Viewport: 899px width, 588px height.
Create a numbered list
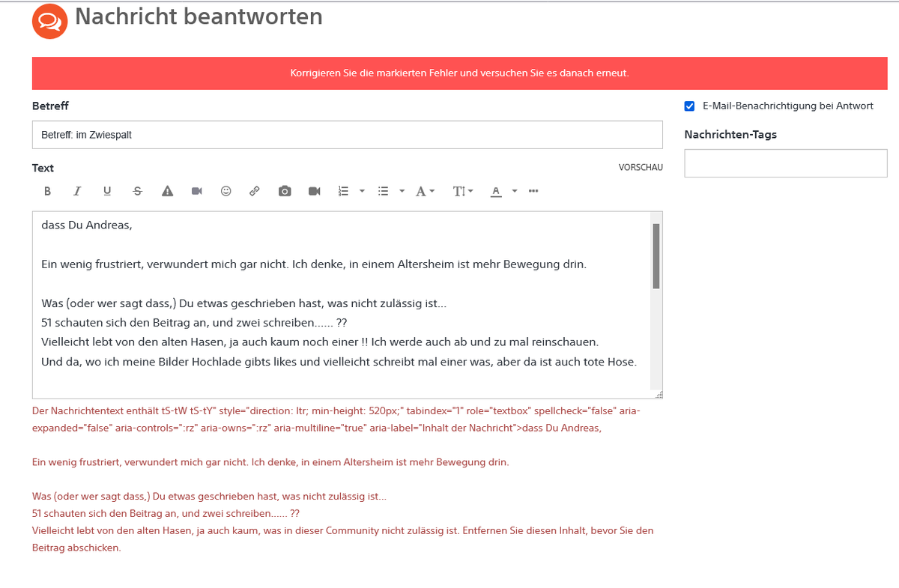tap(344, 191)
